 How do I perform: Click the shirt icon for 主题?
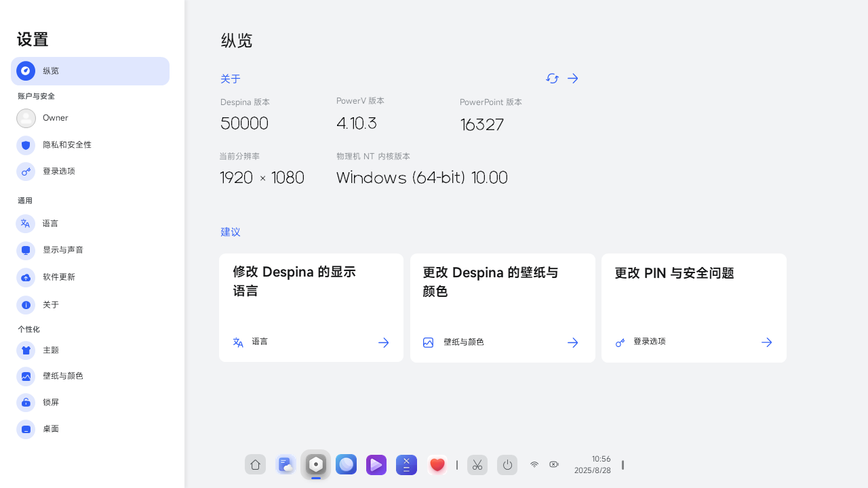pyautogui.click(x=26, y=350)
